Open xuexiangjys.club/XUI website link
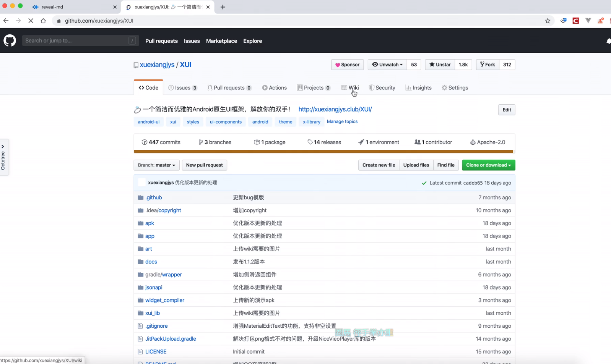Screen dimensions: 611x364 coord(335,109)
